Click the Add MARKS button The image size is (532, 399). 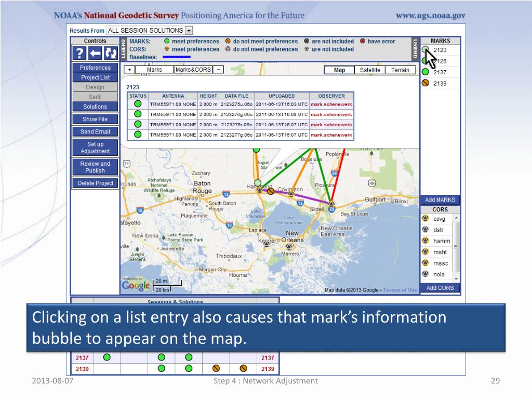pos(440,200)
